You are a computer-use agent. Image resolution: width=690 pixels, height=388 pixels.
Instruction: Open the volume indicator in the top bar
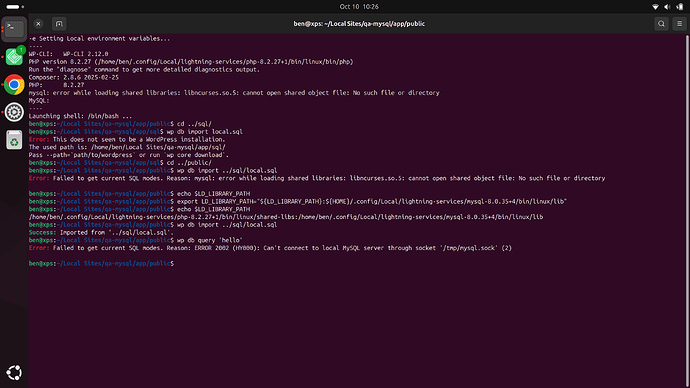point(667,7)
